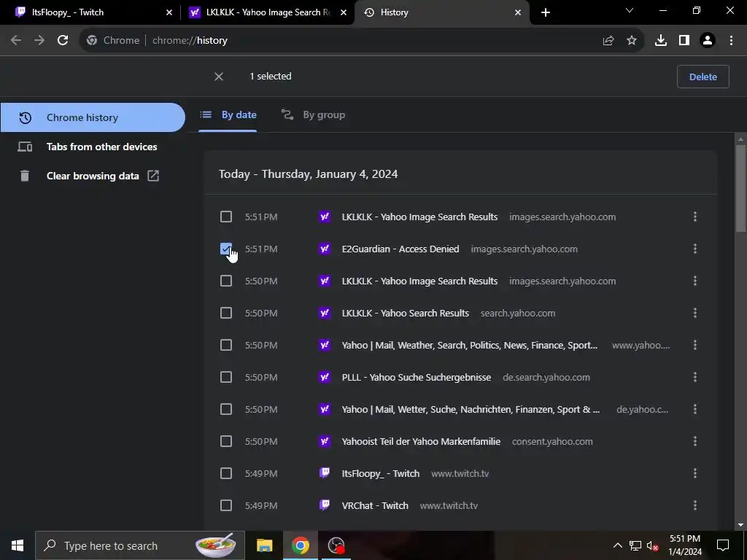747x560 pixels.
Task: Click the Chrome taskbar icon
Action: click(300, 545)
